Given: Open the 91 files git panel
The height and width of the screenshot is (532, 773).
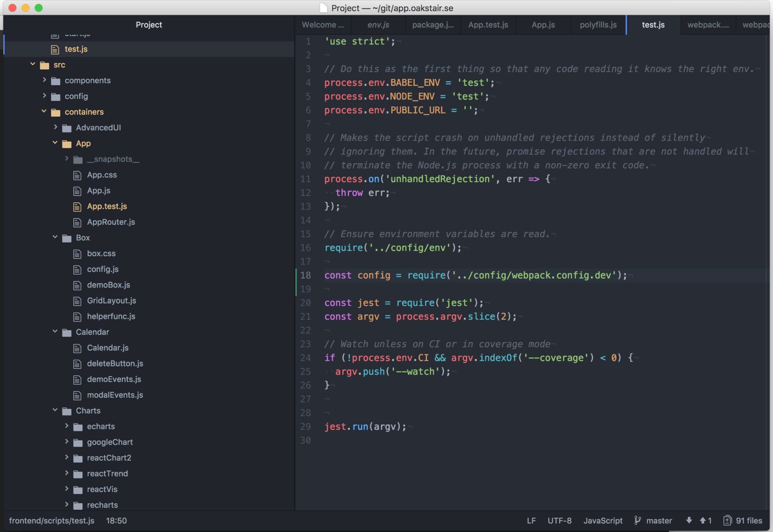Looking at the screenshot, I should (743, 521).
